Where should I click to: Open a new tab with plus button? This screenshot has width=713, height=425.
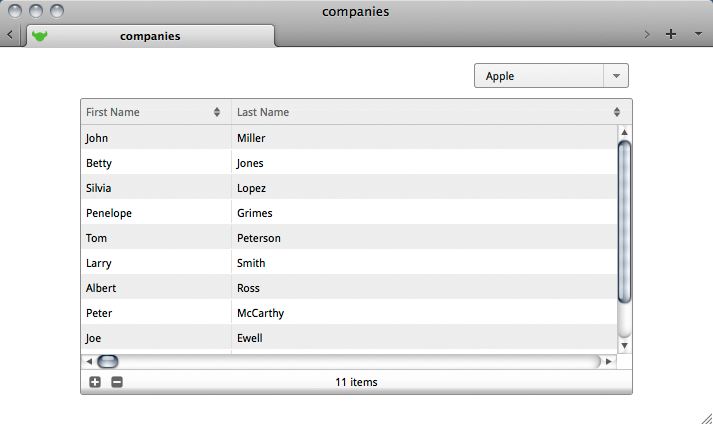[671, 34]
